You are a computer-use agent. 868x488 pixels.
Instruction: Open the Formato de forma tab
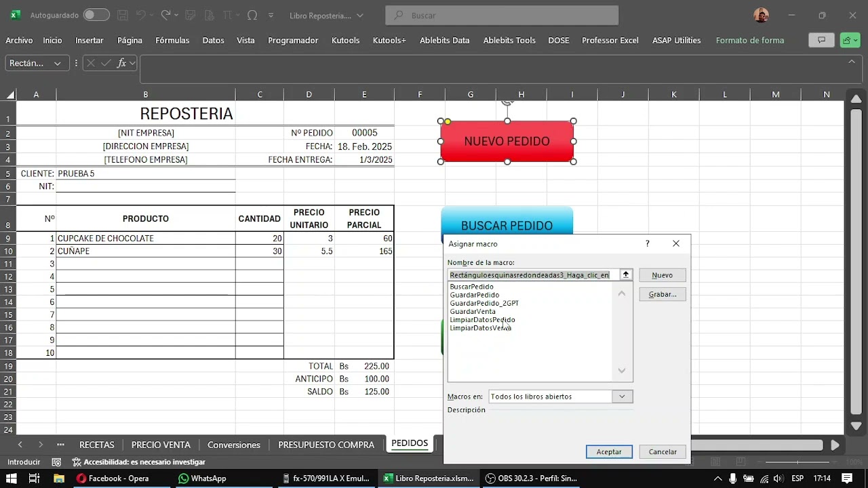tap(750, 40)
